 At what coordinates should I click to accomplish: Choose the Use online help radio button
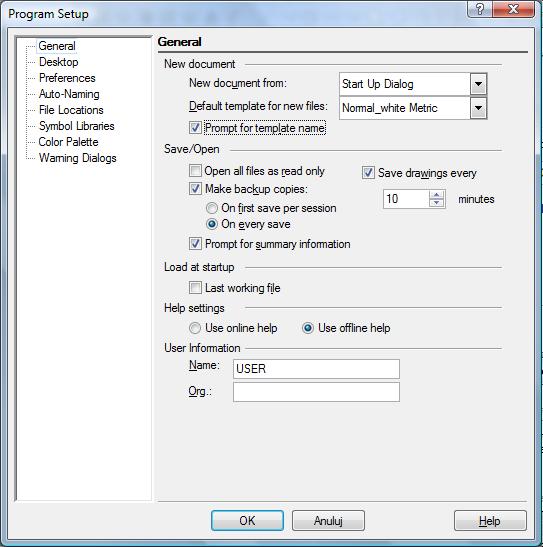[195, 328]
